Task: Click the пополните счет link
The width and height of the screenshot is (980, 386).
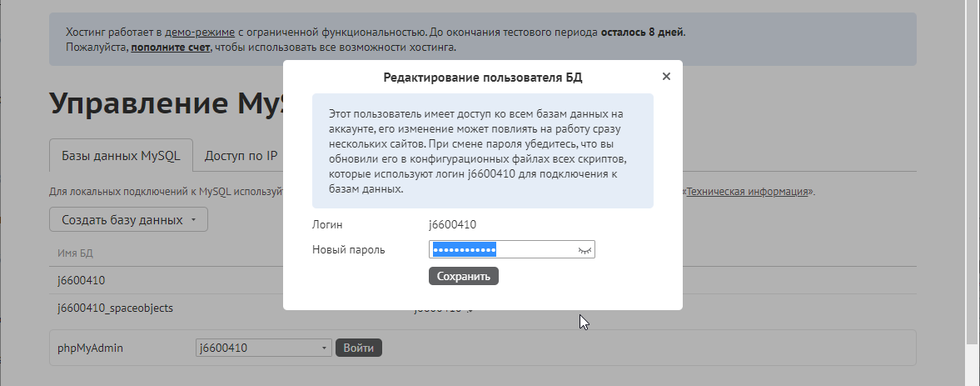Action: pos(170,48)
